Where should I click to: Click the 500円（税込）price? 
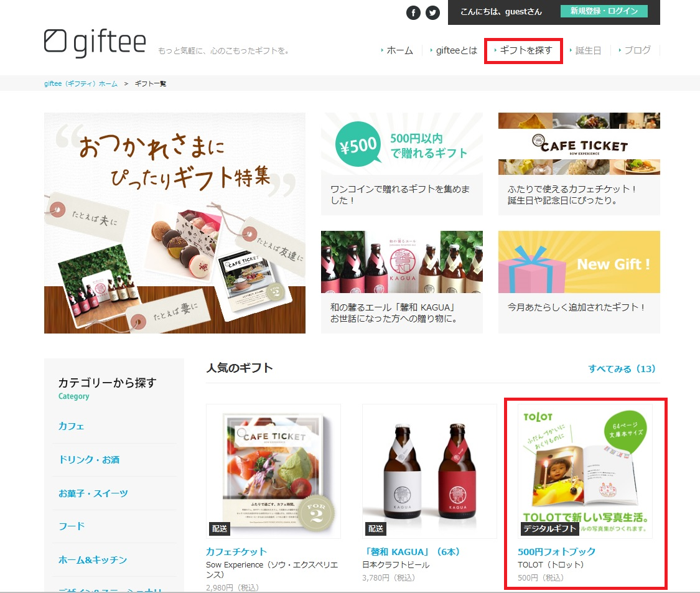click(541, 578)
